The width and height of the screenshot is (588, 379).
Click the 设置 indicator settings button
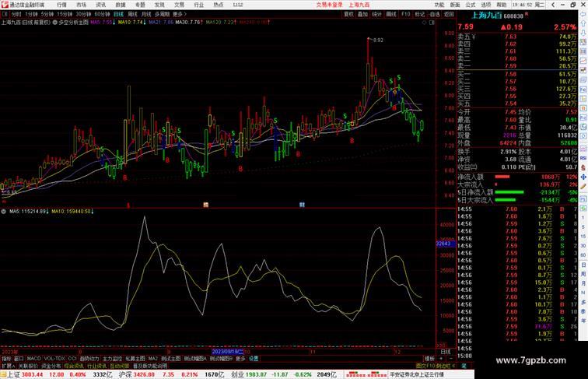tap(254, 359)
